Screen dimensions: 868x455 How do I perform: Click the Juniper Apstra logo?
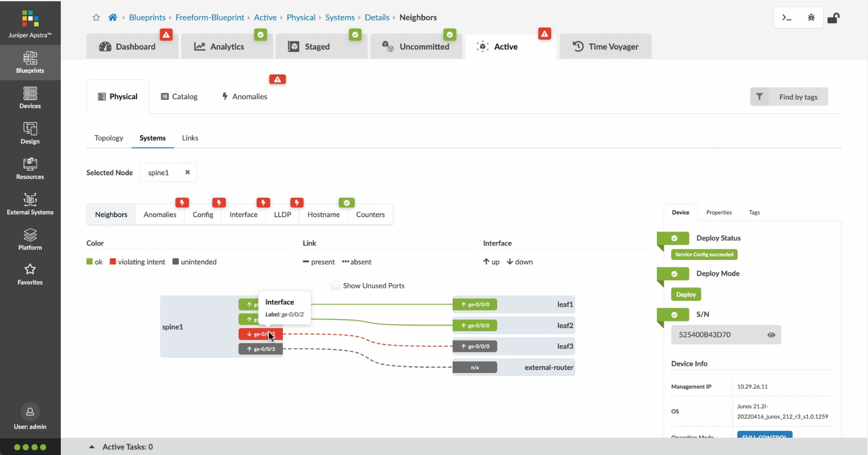tap(30, 24)
